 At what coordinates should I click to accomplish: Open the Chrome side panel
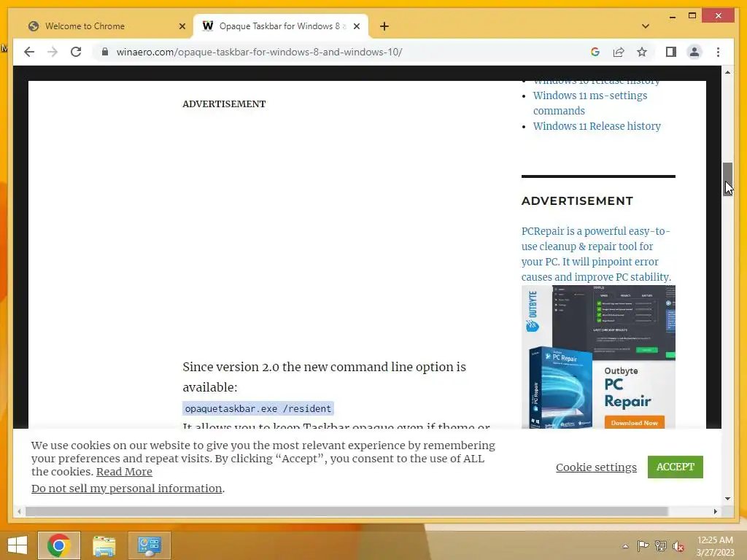[671, 52]
